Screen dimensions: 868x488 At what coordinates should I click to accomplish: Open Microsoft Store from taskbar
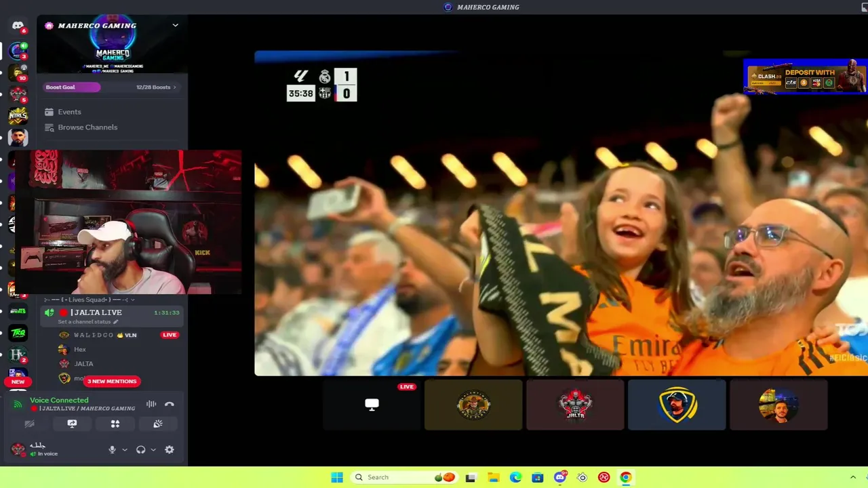[x=538, y=477]
